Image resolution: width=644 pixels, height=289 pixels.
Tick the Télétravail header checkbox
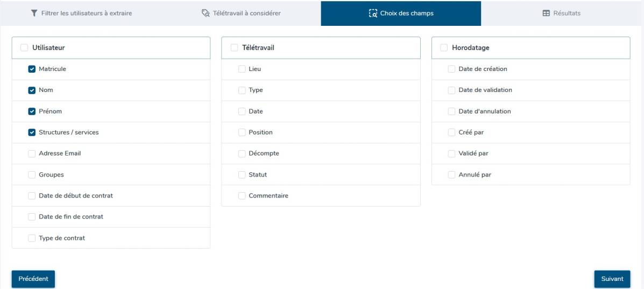pyautogui.click(x=234, y=48)
